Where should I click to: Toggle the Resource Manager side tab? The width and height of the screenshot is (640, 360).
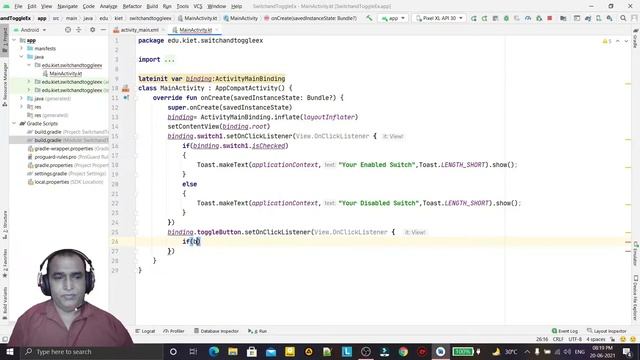click(x=4, y=85)
